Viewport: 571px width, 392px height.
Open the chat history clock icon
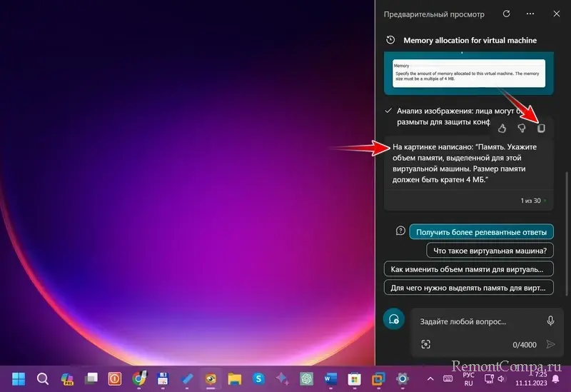coord(390,41)
